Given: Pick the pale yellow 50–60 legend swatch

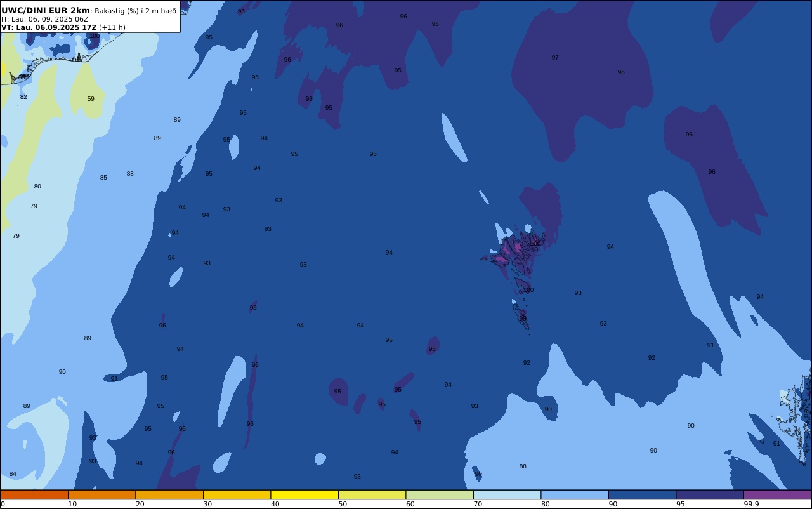Looking at the screenshot, I should pyautogui.click(x=372, y=494).
